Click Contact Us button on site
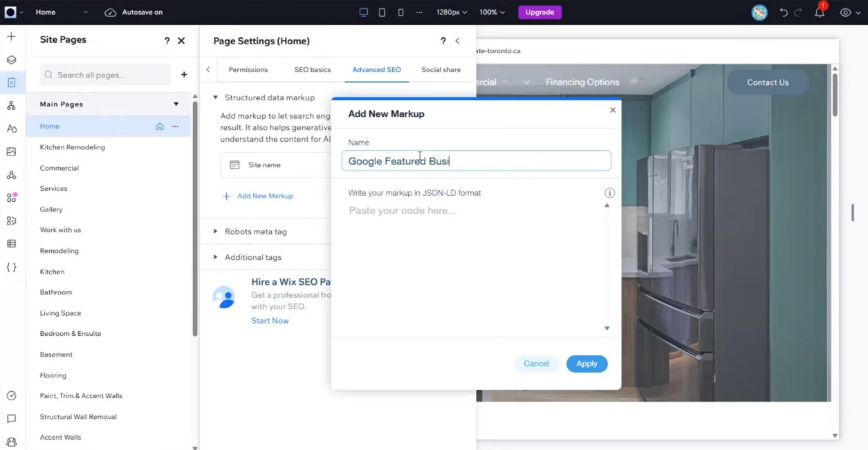Viewport: 868px width, 450px height. (x=768, y=82)
